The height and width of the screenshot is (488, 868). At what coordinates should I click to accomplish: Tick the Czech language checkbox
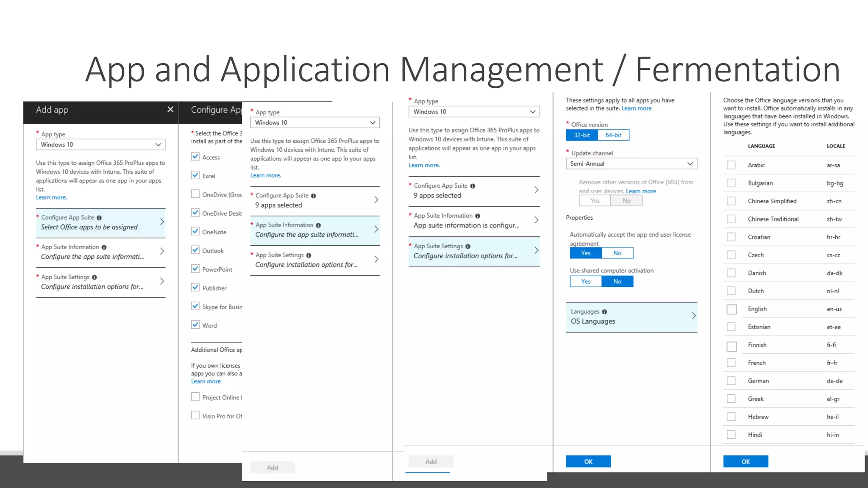(x=731, y=255)
